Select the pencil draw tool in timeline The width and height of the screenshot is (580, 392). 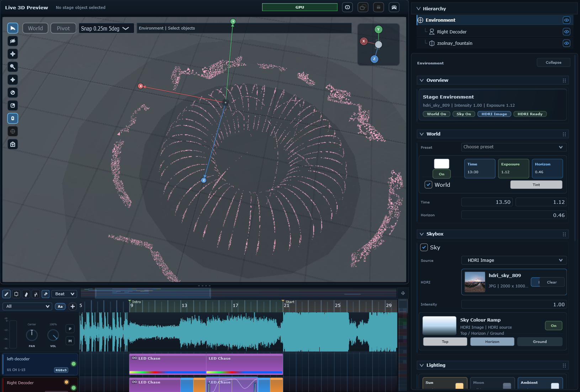pos(6,294)
